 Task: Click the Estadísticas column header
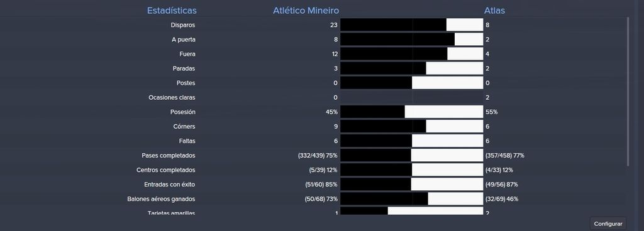pyautogui.click(x=172, y=11)
